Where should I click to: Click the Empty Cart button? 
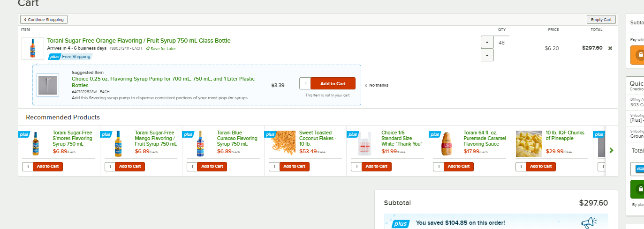601,20
